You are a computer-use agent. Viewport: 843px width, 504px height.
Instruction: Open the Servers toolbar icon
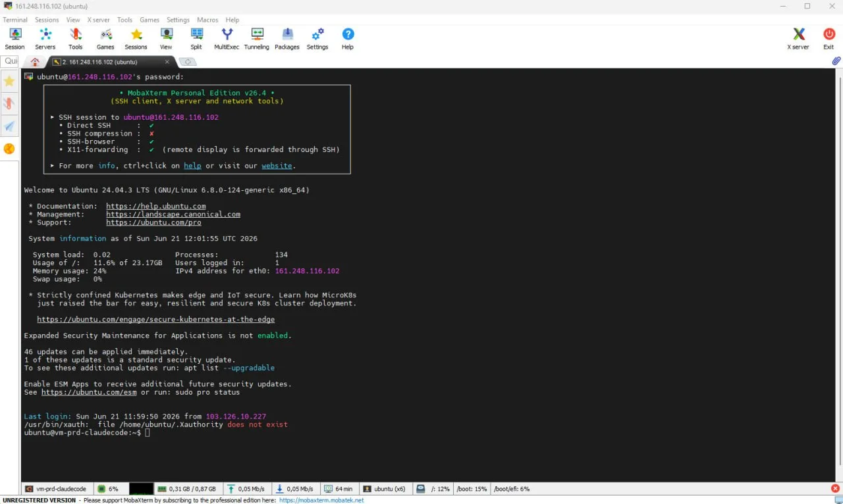[x=45, y=39]
